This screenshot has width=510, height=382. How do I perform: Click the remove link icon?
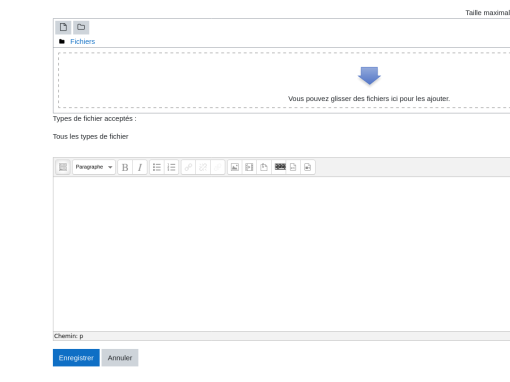203,167
